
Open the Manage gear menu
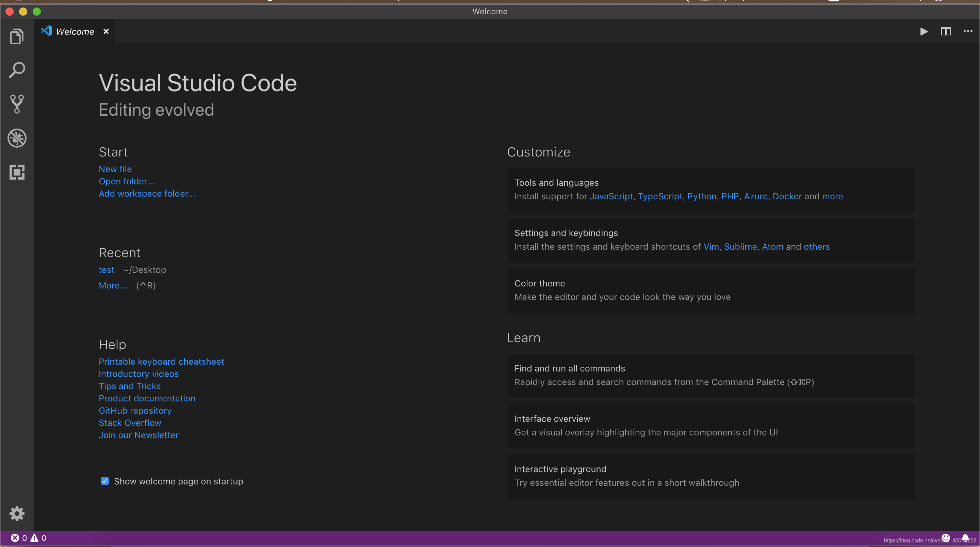(x=17, y=514)
